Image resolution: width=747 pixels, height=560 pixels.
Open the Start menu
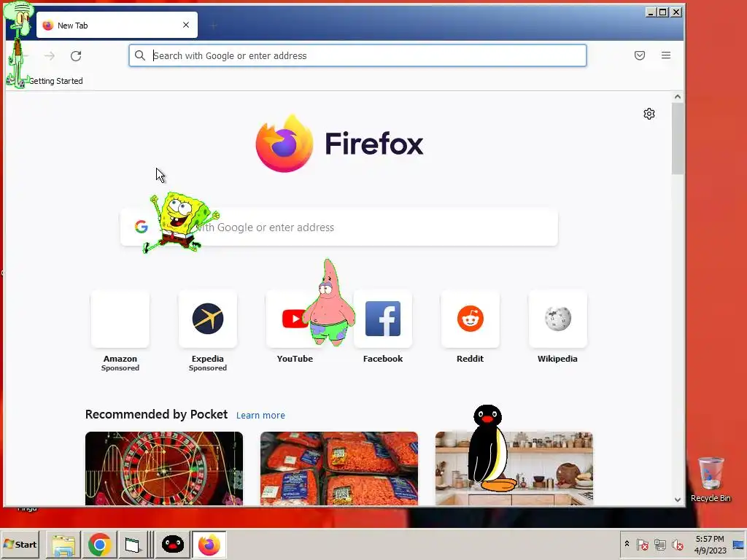coord(20,544)
